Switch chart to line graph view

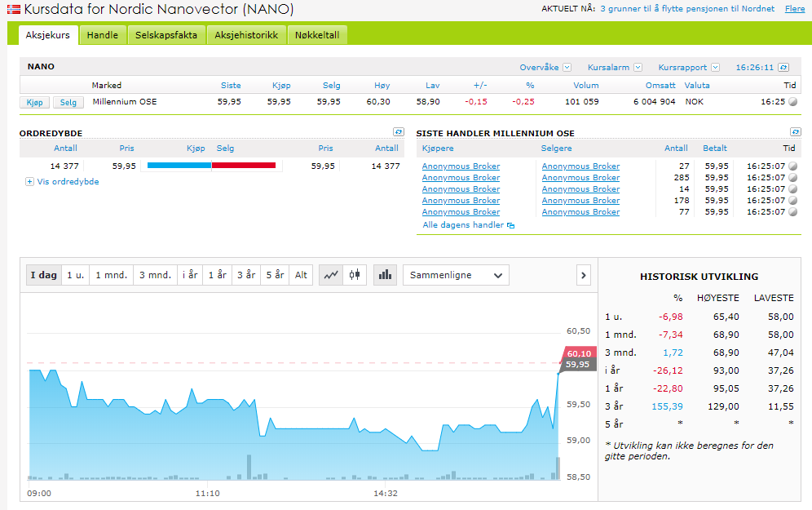pos(331,275)
